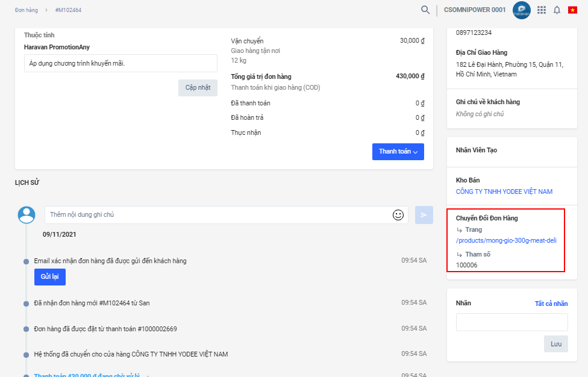Edit the Haravan PromotionAny attribute field

click(x=120, y=63)
